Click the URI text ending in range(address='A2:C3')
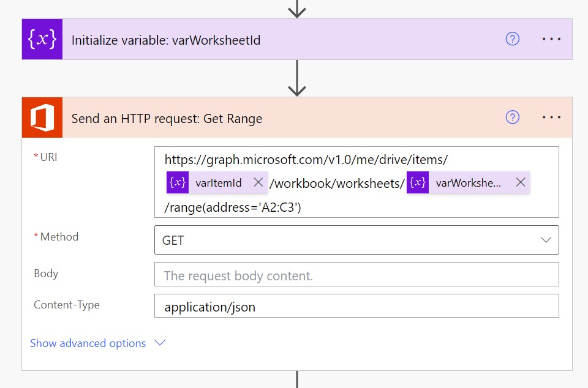588x388 pixels. 233,208
